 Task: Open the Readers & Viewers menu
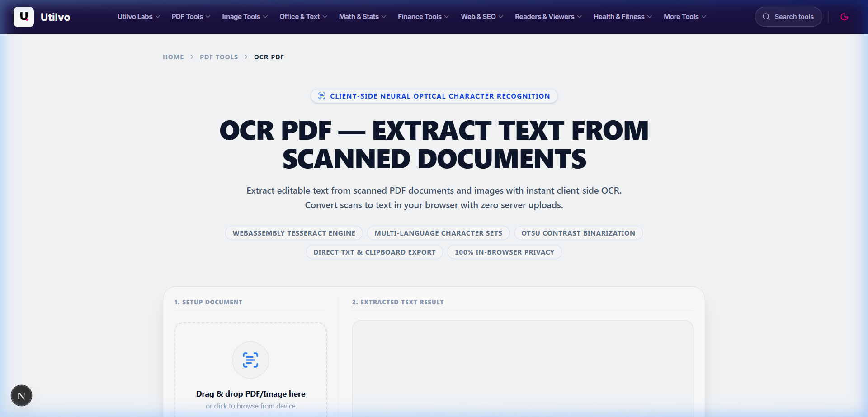click(548, 17)
